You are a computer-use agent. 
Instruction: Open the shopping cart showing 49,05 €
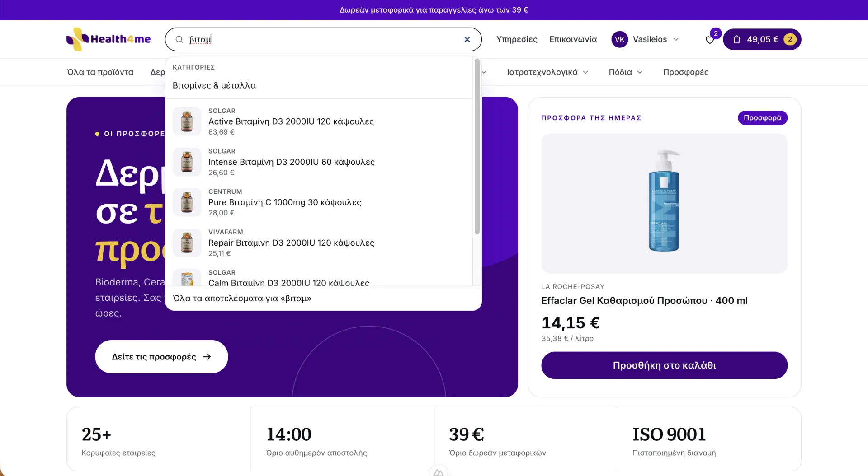pyautogui.click(x=762, y=39)
